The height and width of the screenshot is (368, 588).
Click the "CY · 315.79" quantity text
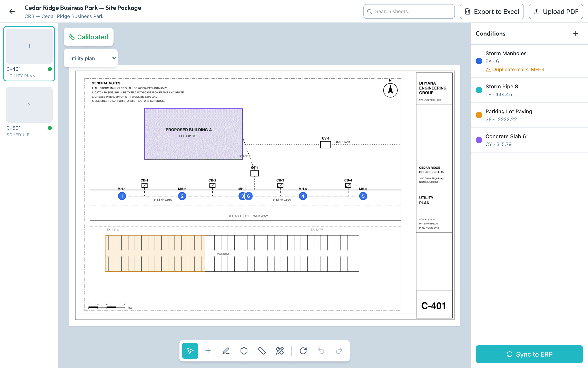tap(498, 144)
